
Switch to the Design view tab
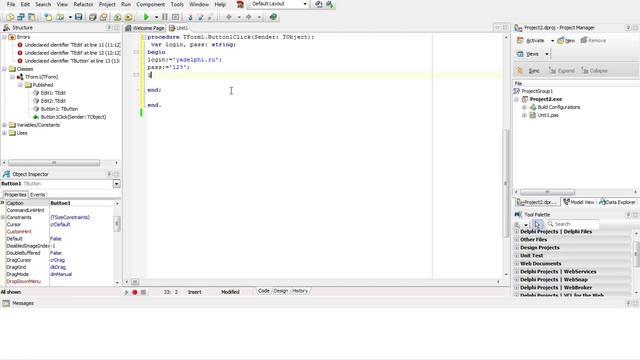(x=281, y=291)
